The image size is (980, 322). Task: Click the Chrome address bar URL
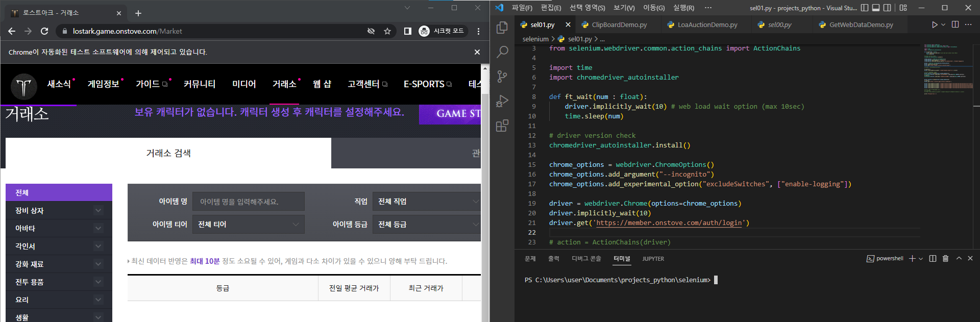point(127,31)
